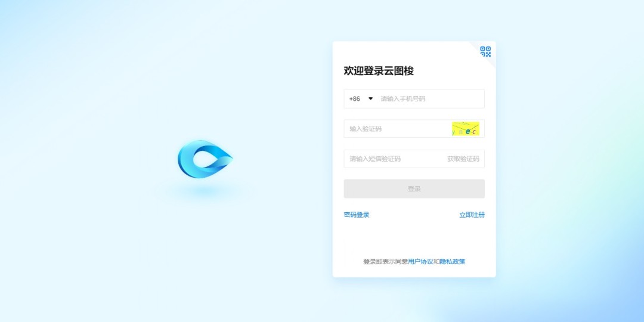The image size is (644, 322).
Task: Open the 用户协议 user agreement
Action: click(420, 262)
